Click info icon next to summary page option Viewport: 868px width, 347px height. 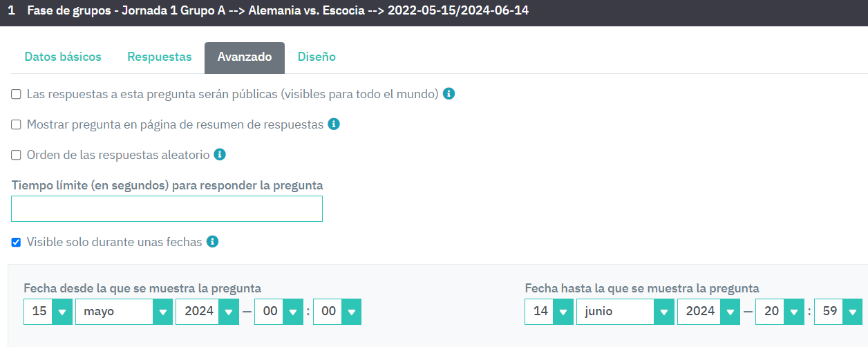coord(333,124)
